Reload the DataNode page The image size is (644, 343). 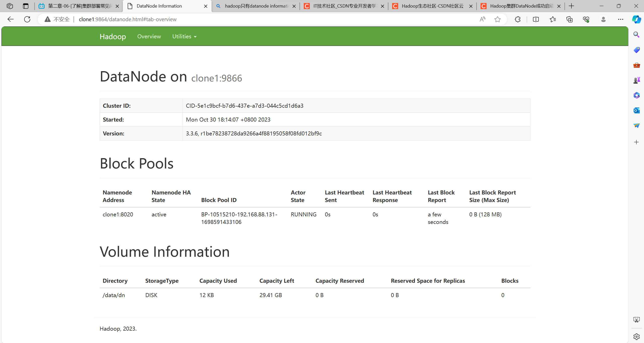pyautogui.click(x=27, y=19)
